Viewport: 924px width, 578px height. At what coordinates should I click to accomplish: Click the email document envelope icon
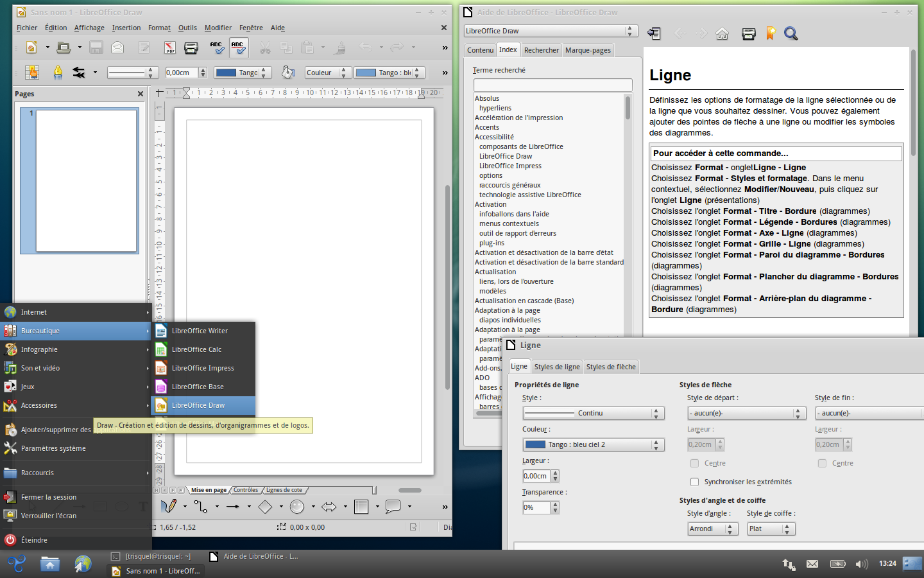117,47
